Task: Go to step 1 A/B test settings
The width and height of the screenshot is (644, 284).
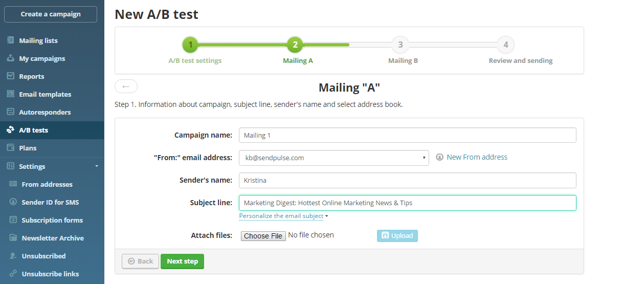Action: 190,45
